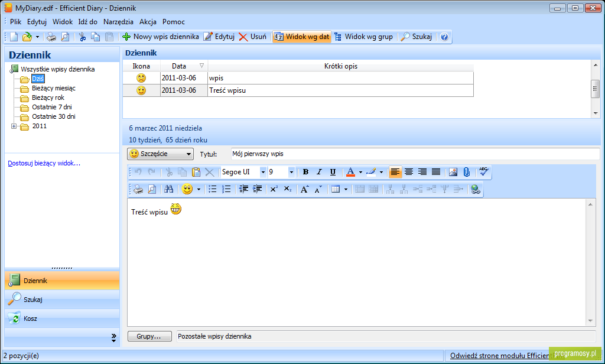Apply bulleted list formatting
This screenshot has width=605, height=364.
(213, 189)
